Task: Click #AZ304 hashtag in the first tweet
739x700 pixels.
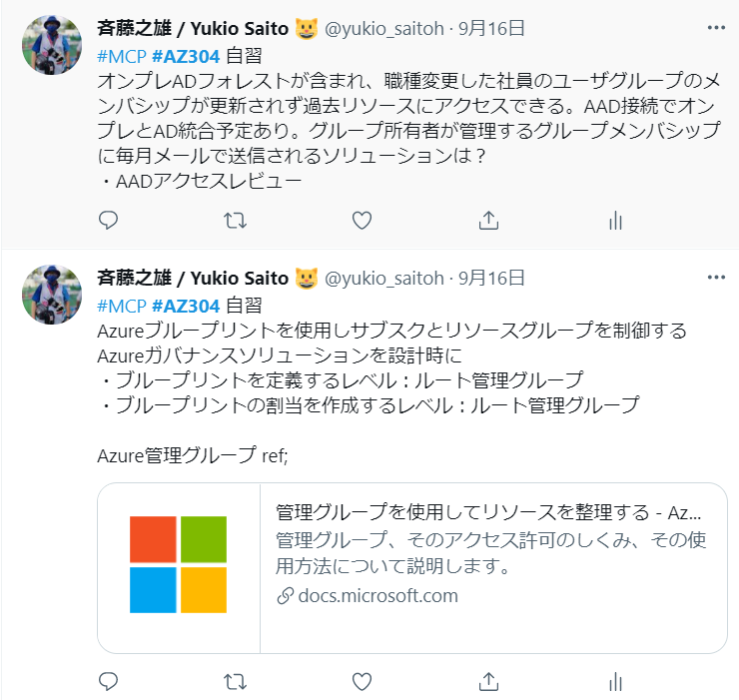Action: [186, 55]
